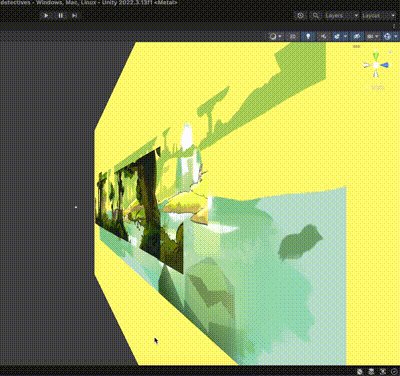This screenshot has height=376, width=400.
Task: Click the third status bar icon at bottom right
Action: (383, 371)
